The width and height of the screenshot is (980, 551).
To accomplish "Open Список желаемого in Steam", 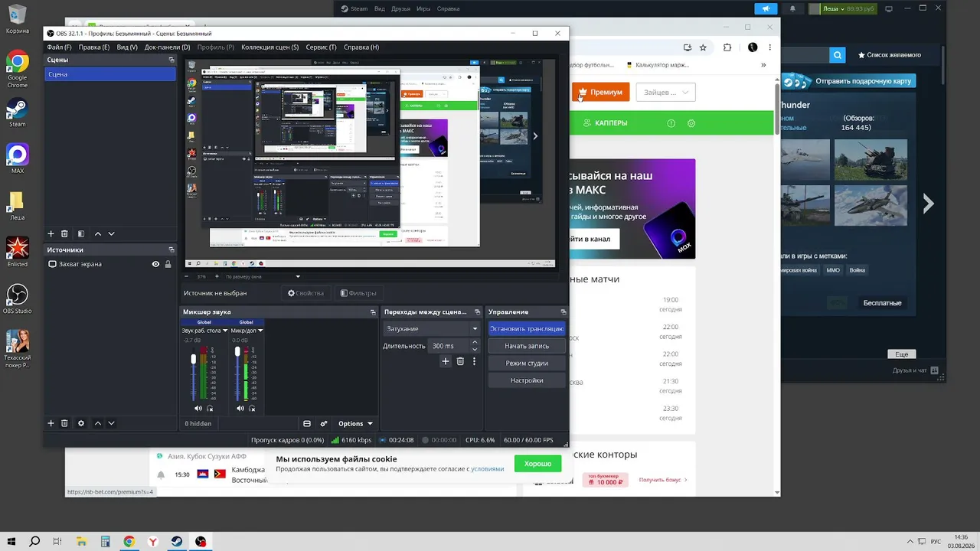I will point(889,55).
